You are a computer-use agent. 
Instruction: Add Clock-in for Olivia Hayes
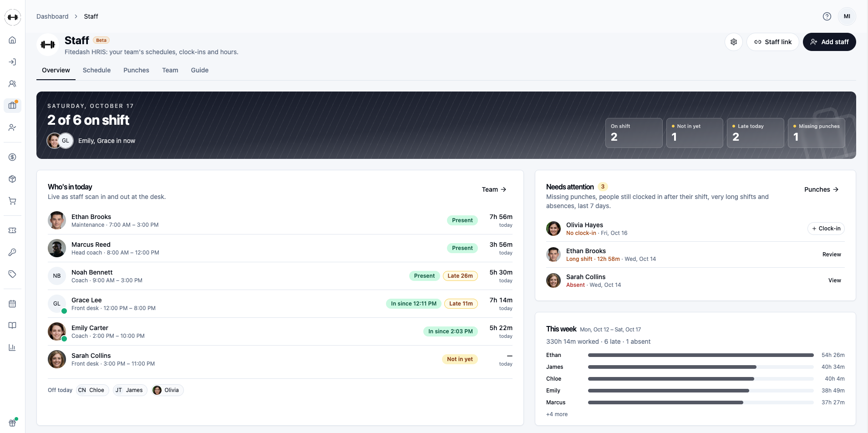[826, 229]
